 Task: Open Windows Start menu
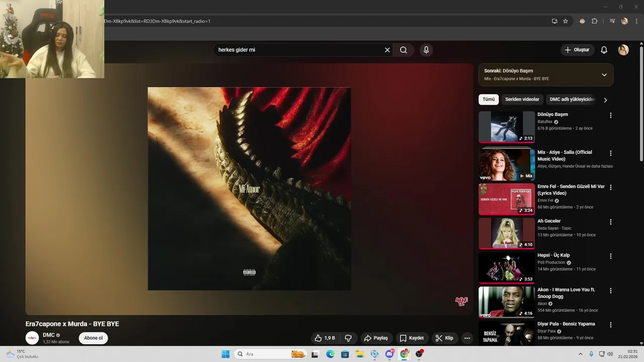pos(225,354)
